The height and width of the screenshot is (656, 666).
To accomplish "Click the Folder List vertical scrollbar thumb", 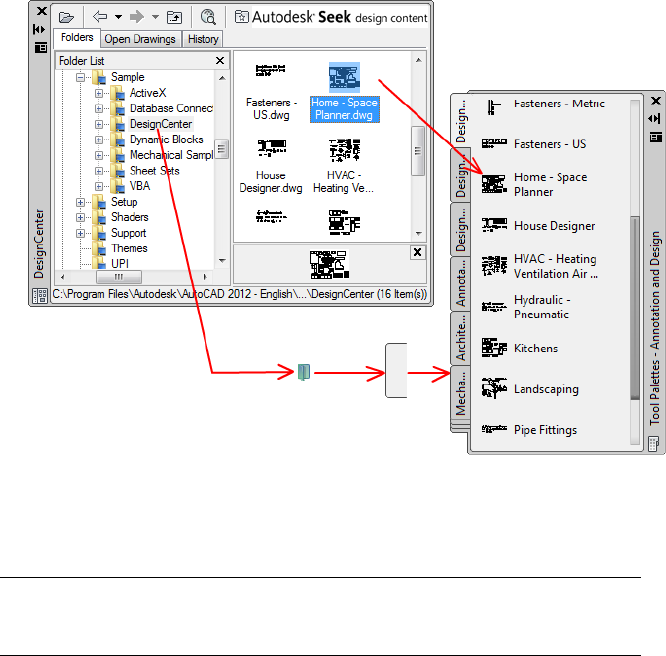I will click(x=221, y=149).
